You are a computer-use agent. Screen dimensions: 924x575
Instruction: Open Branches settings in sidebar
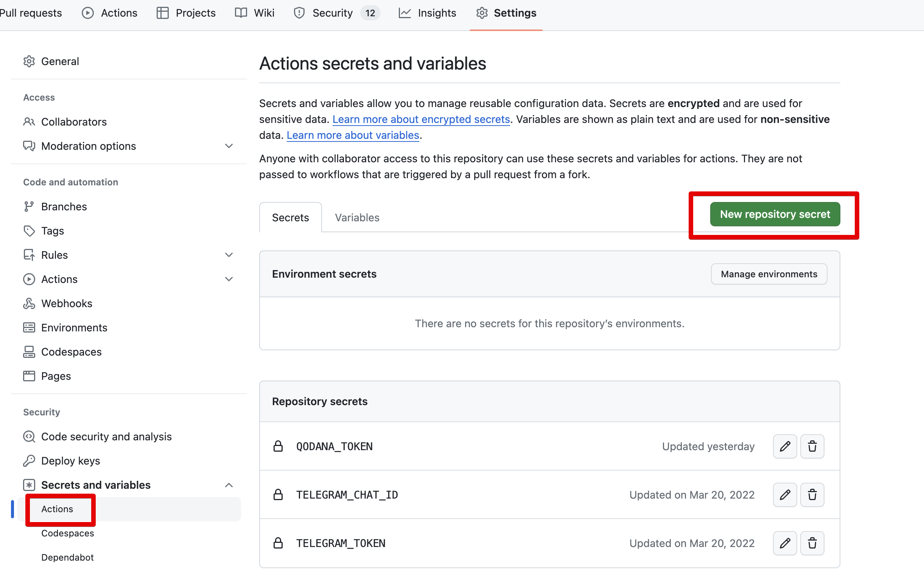tap(64, 206)
